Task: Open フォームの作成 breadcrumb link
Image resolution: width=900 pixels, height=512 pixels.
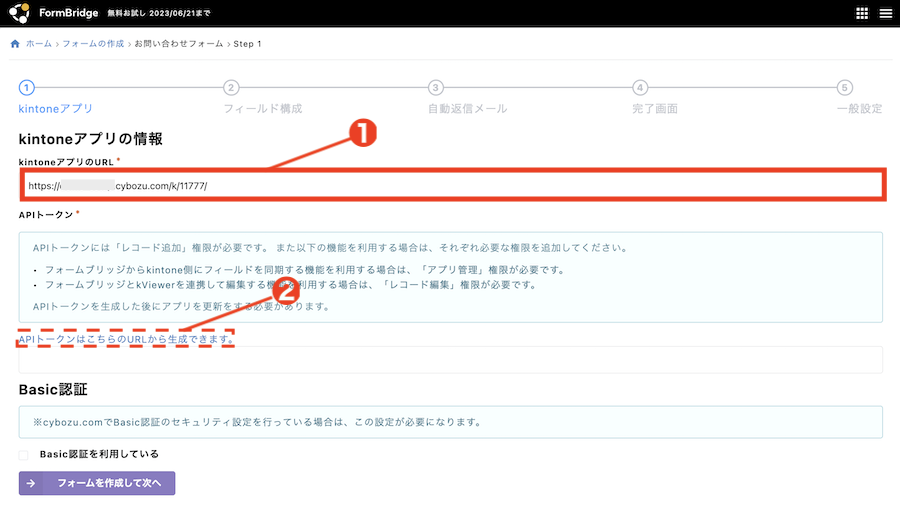Action: (93, 44)
